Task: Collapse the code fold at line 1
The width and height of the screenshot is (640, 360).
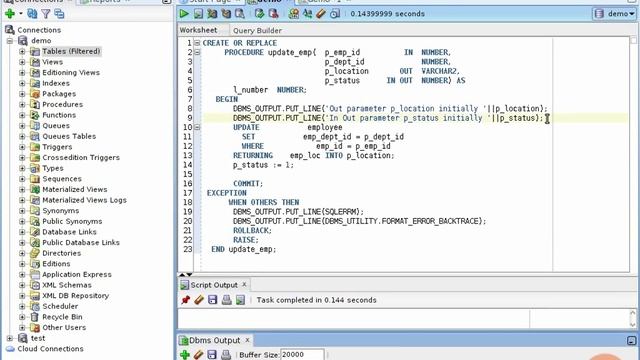Action: (197, 43)
